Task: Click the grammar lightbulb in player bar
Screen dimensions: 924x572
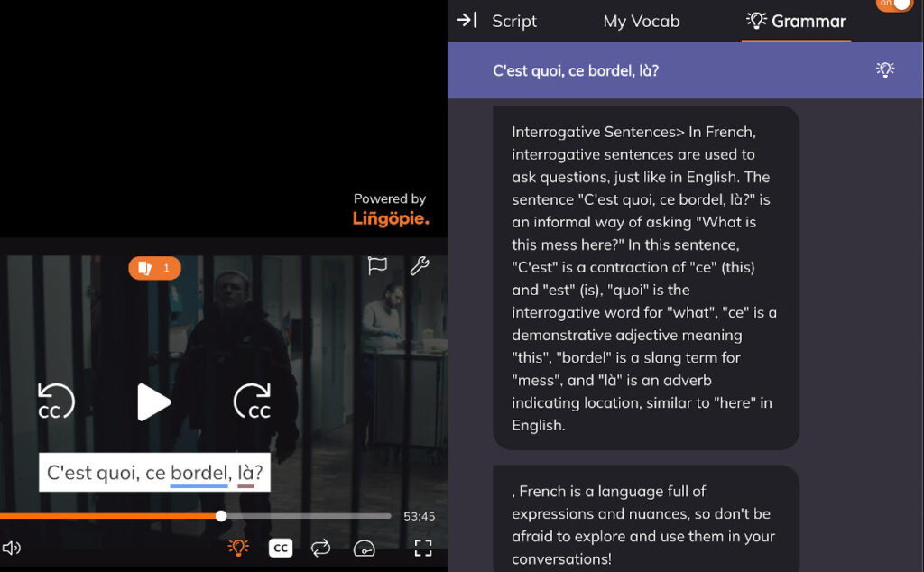Action: tap(238, 548)
